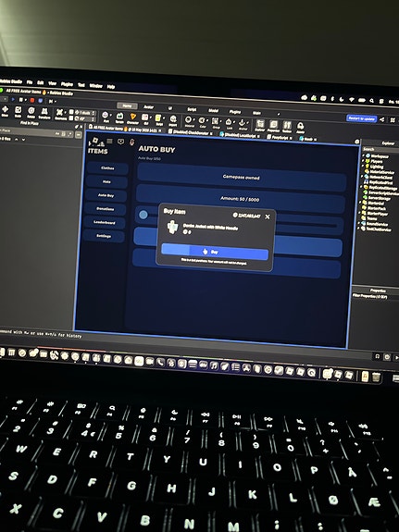399x532 pixels.
Task: Open the Window menu in menu bar
Action: click(x=95, y=85)
